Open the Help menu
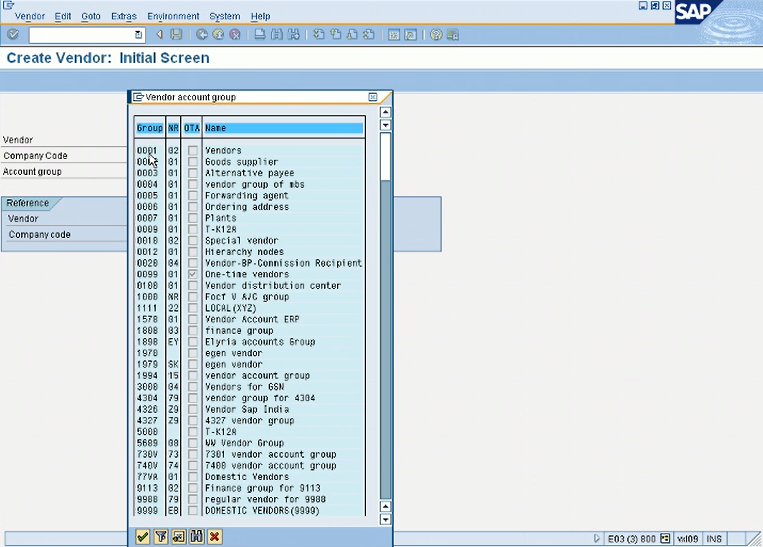Viewport: 763px width, 547px height. pos(260,16)
